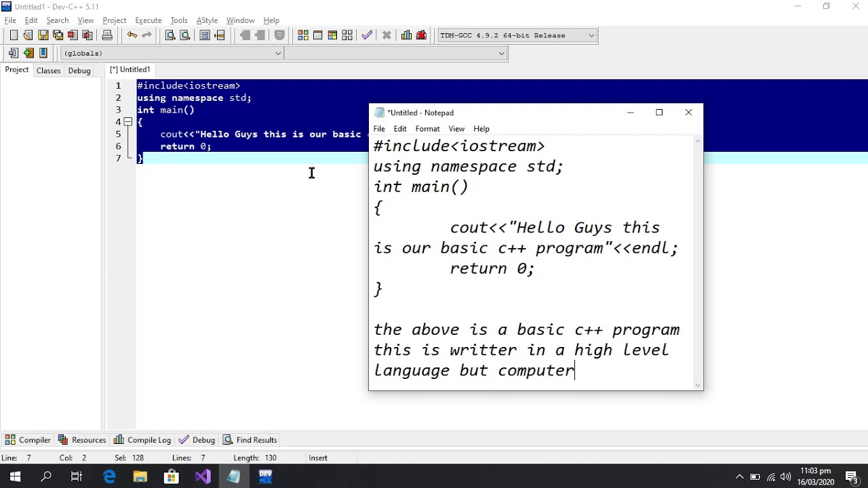Click the word "computer" in Notepad
Screen dimensions: 868x488
[536, 370]
